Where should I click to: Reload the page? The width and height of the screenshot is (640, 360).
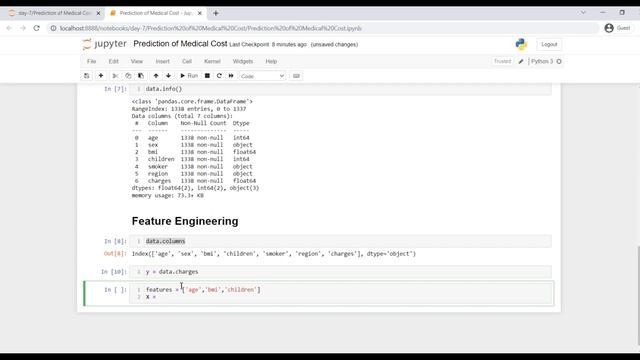coord(37,28)
